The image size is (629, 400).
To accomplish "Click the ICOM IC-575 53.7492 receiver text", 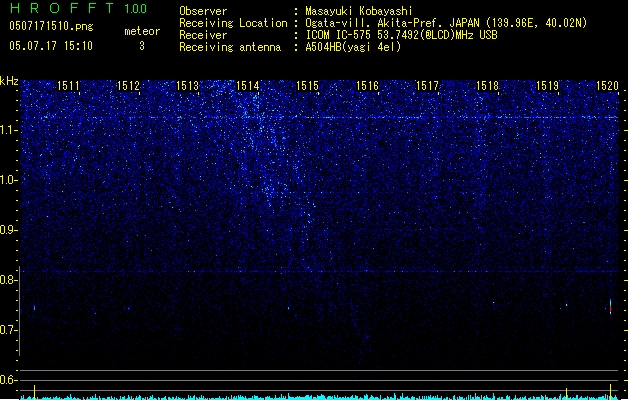I will tap(401, 35).
